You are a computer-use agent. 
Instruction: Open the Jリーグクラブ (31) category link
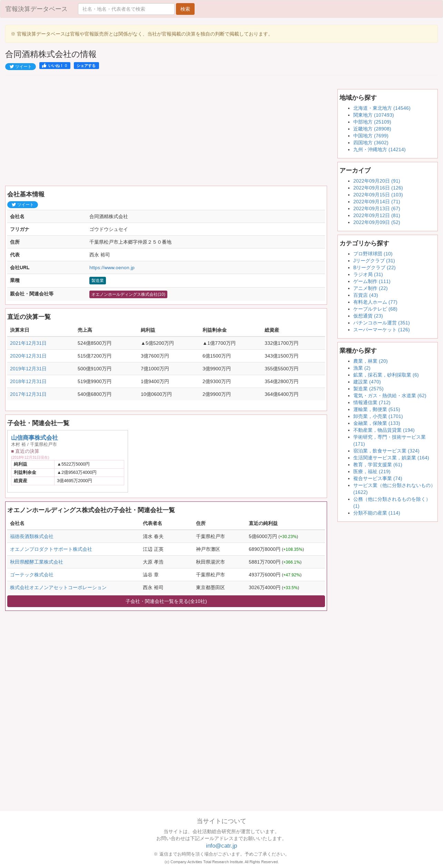pos(374,261)
